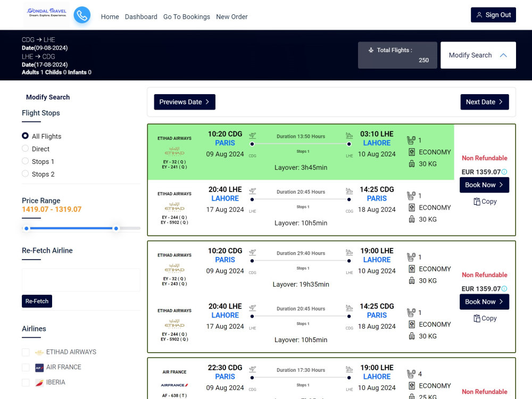This screenshot has width=532, height=399.
Task: Click takeoff icon for 22:30 CDG Air France
Action: click(252, 370)
